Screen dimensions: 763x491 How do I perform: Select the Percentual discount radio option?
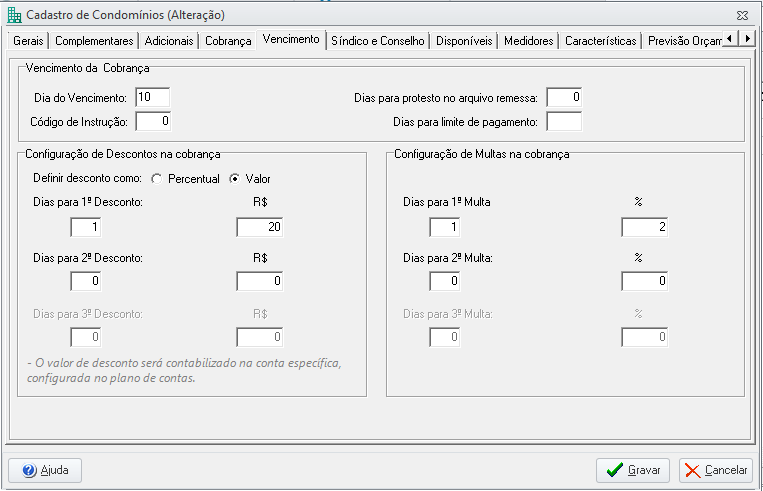point(156,179)
